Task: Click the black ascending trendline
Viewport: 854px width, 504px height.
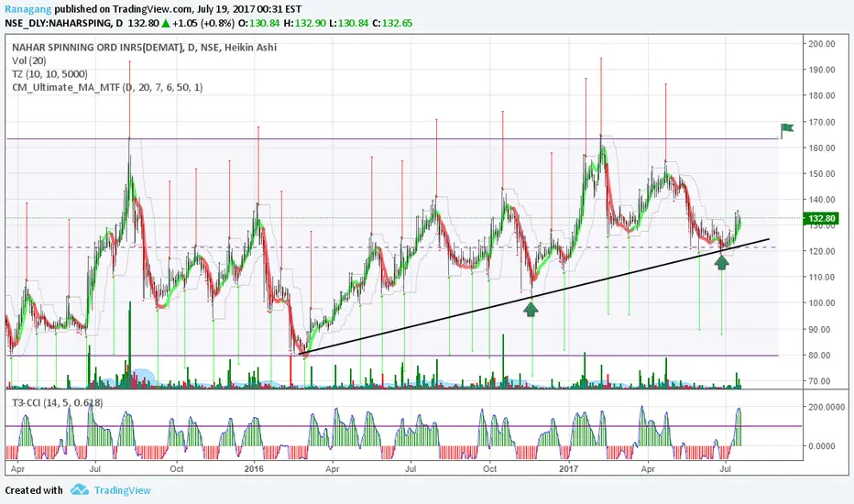Action: [x=533, y=296]
